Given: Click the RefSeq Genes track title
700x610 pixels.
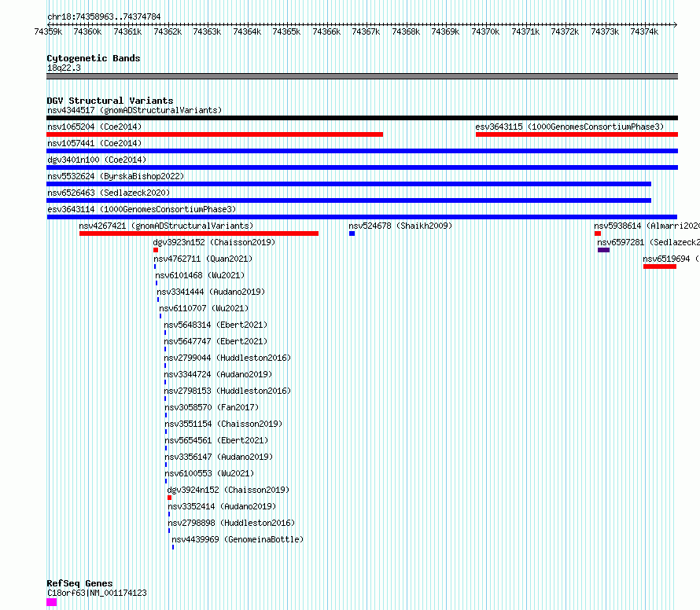Looking at the screenshot, I should (79, 583).
